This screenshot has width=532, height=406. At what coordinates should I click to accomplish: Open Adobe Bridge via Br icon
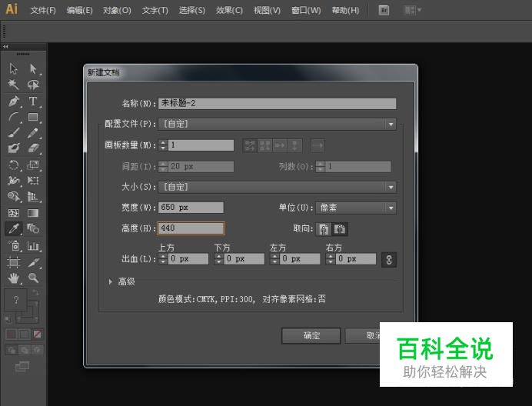point(384,10)
